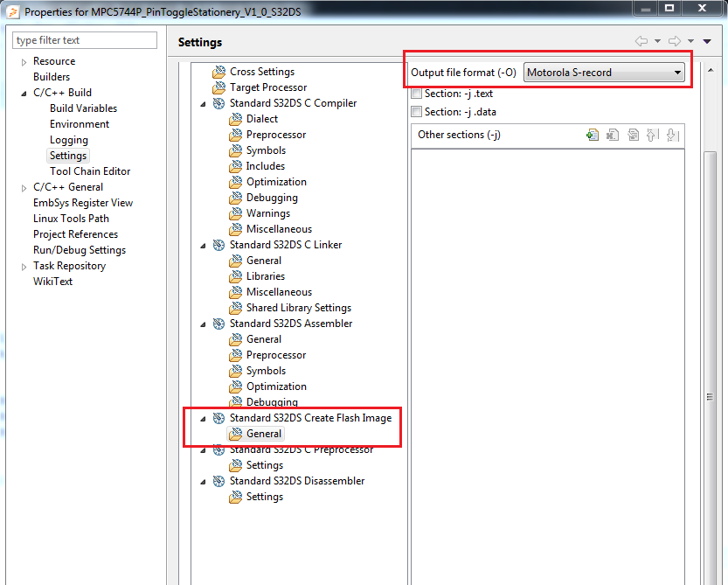Expand the C/C++ General node
This screenshot has width=728, height=585.
click(x=24, y=188)
